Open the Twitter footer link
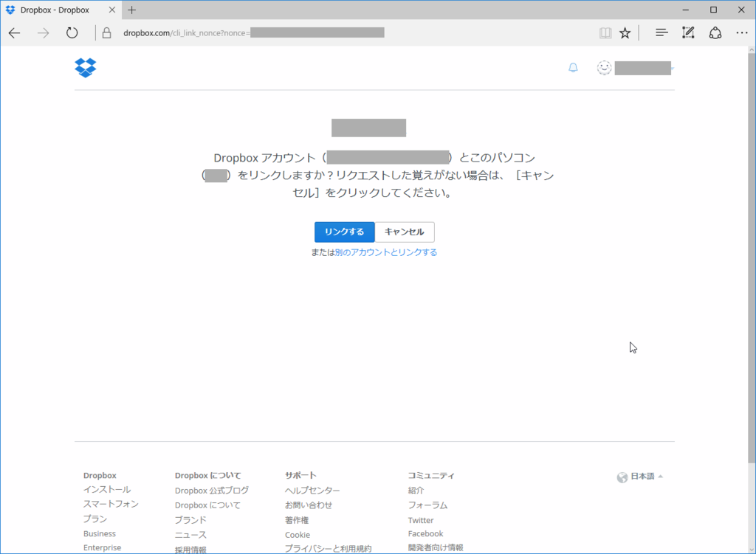The image size is (756, 554). click(x=421, y=520)
